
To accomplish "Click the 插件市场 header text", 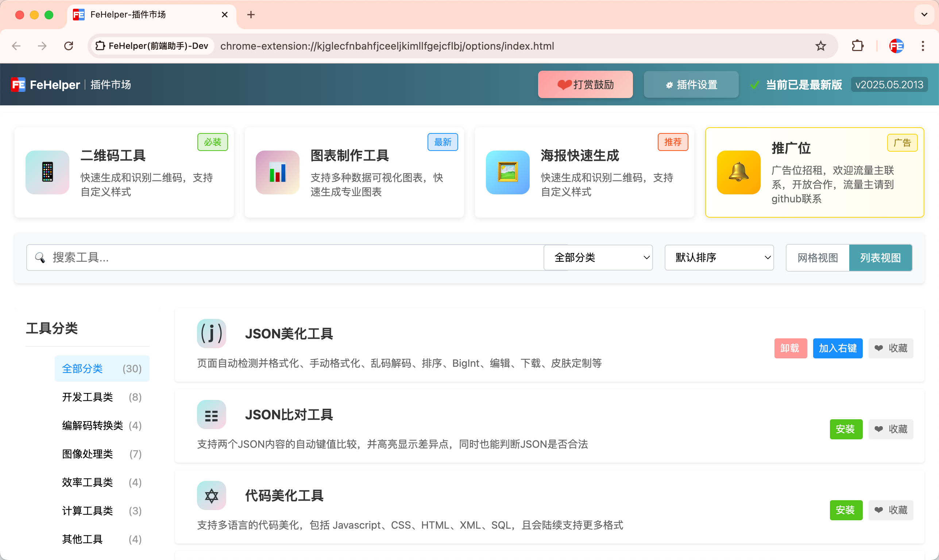I will coord(111,85).
